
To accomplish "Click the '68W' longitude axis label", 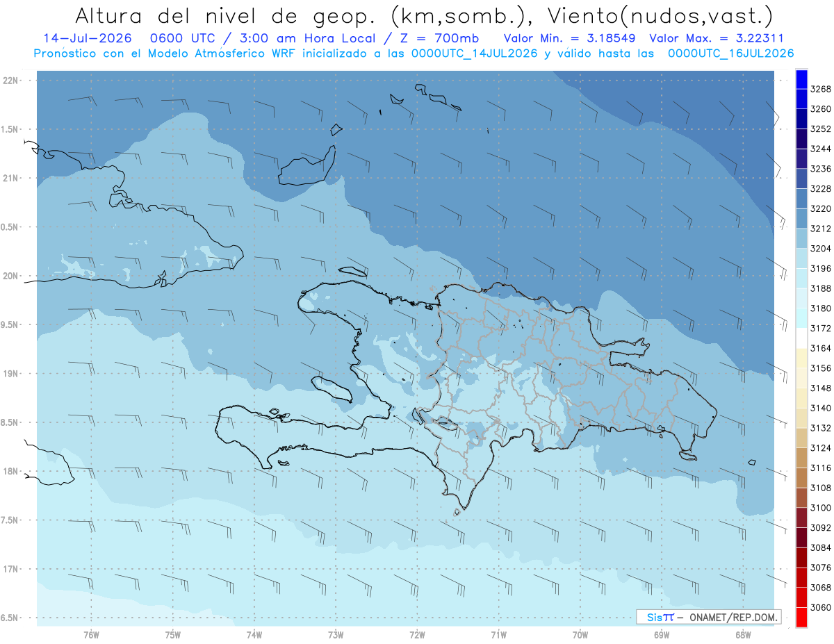I will coord(743,635).
